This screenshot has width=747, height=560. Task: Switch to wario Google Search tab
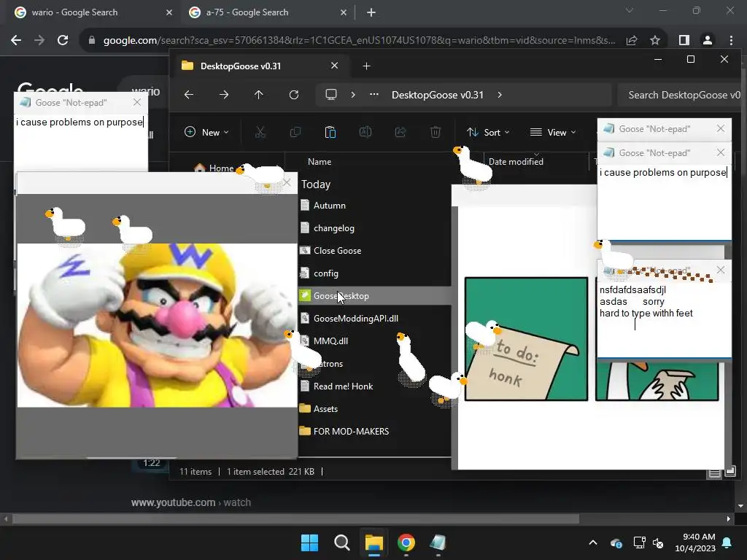75,12
